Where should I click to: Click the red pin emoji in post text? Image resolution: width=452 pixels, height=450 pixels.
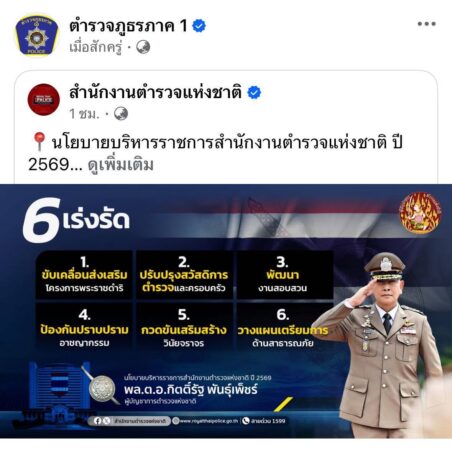click(39, 141)
